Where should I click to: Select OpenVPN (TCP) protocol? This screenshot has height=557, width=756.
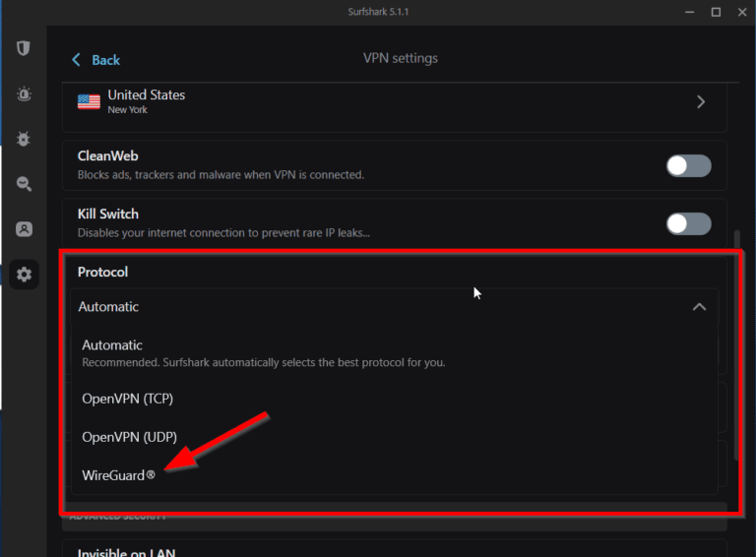tap(395, 399)
